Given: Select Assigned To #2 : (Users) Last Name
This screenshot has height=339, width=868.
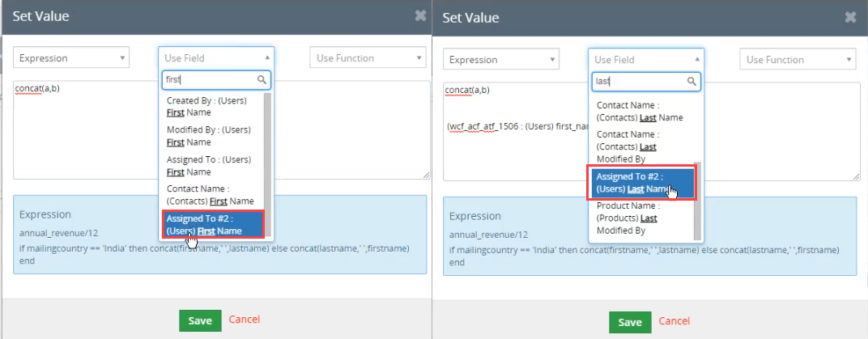Looking at the screenshot, I should pyautogui.click(x=643, y=183).
